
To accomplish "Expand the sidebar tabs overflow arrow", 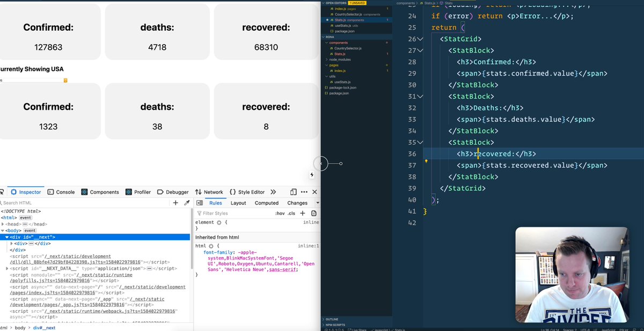I will point(318,203).
